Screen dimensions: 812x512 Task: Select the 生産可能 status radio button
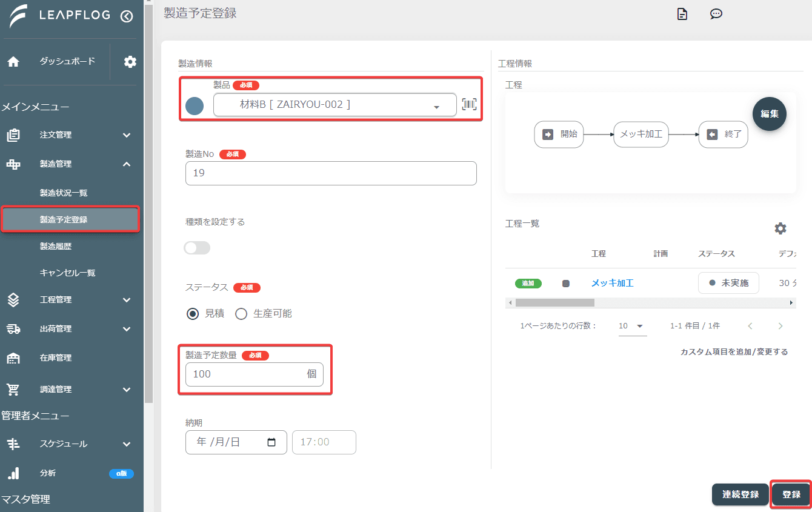241,314
